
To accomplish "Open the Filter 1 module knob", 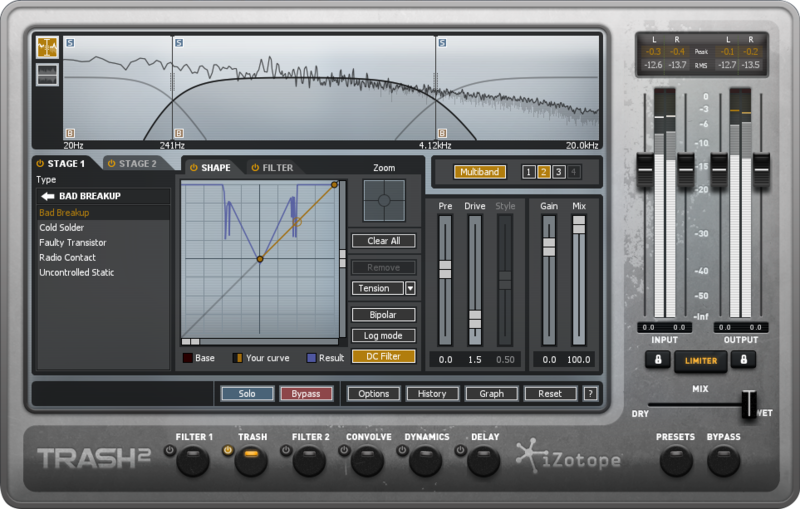I will click(193, 461).
